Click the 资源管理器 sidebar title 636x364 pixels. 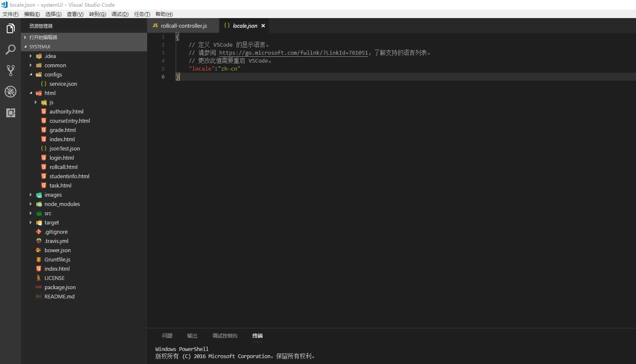[x=41, y=26]
